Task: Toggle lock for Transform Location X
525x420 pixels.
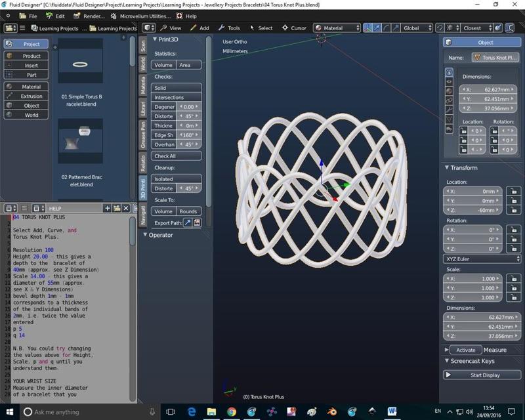Action: tap(513, 192)
